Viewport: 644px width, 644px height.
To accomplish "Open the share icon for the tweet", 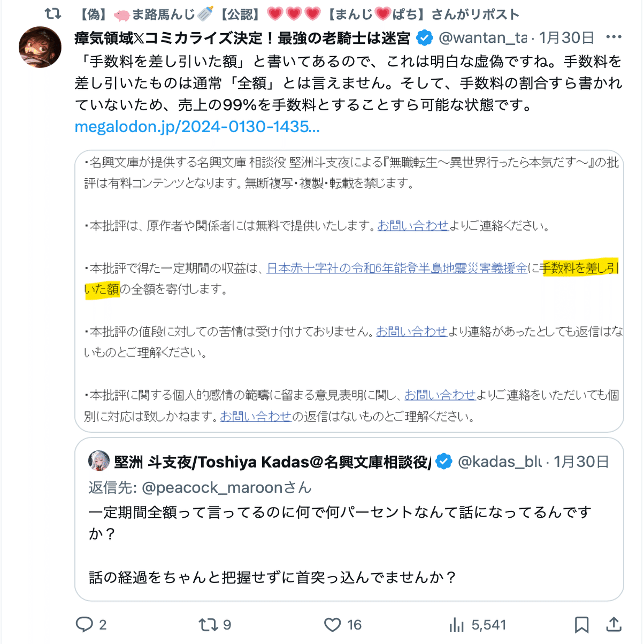I will (614, 624).
